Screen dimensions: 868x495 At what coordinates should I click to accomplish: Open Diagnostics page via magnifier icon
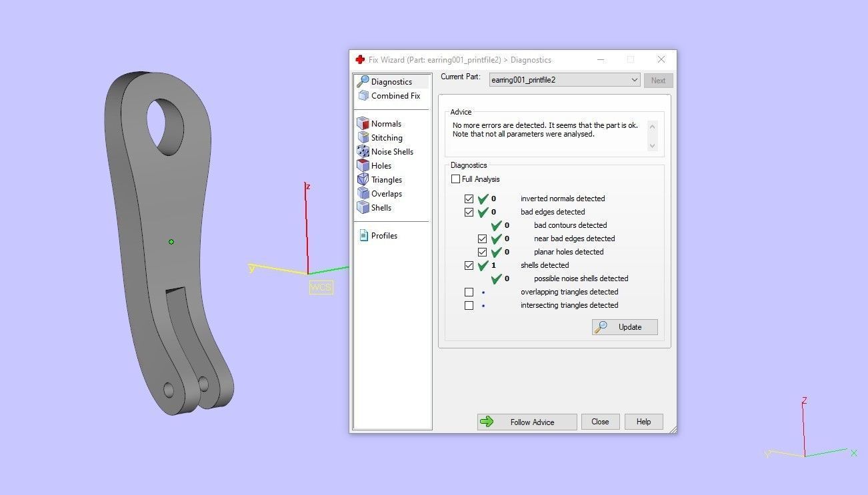click(x=363, y=81)
